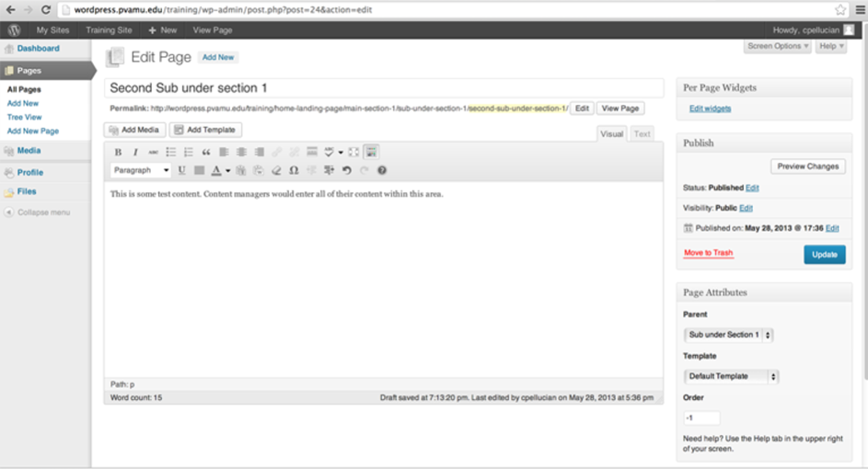Toggle bold formatting in editor toolbar
868x469 pixels.
(x=118, y=152)
